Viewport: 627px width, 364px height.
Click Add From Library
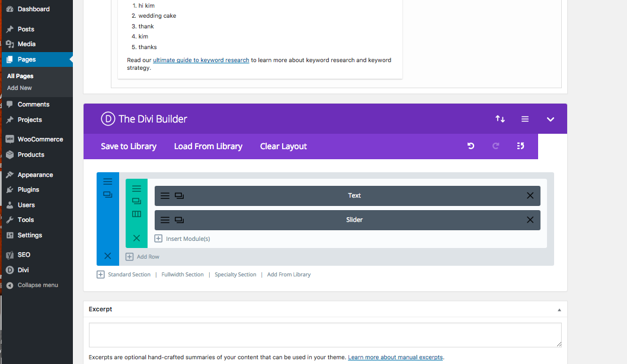click(x=289, y=275)
